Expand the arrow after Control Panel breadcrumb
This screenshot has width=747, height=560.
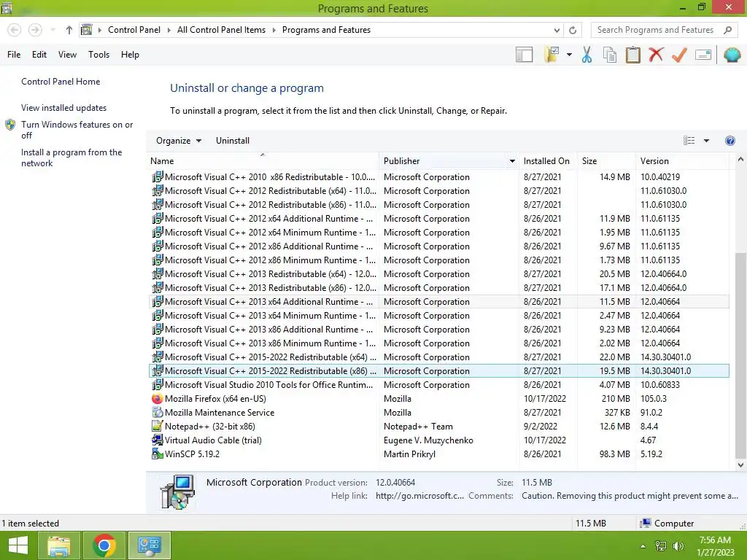pos(169,30)
